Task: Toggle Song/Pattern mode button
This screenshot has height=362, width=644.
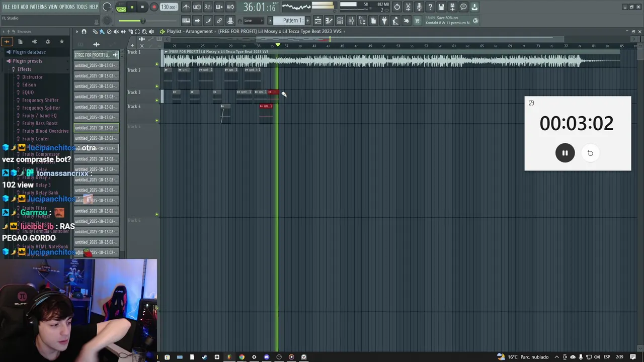Action: point(121,8)
